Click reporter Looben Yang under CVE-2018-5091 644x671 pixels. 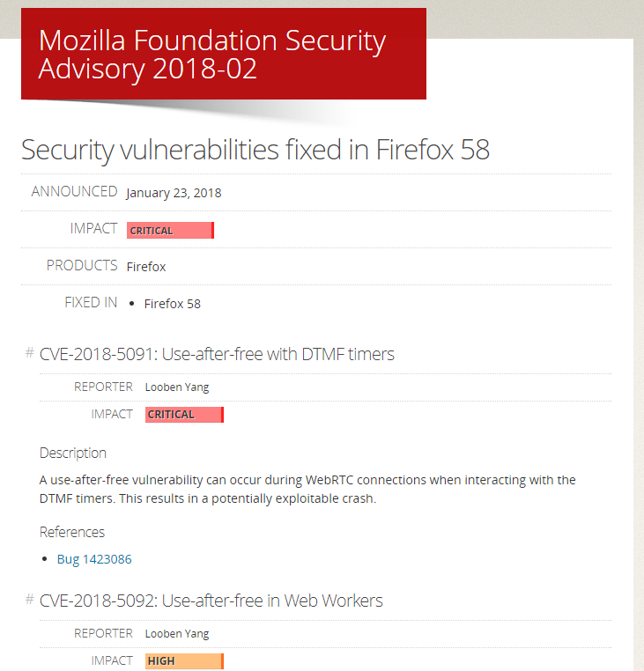click(x=177, y=387)
